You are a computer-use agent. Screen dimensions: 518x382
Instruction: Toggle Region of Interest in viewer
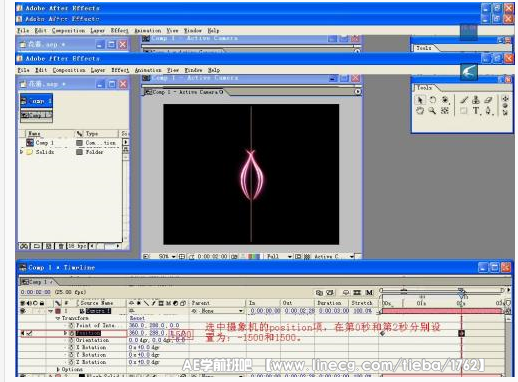(298, 257)
